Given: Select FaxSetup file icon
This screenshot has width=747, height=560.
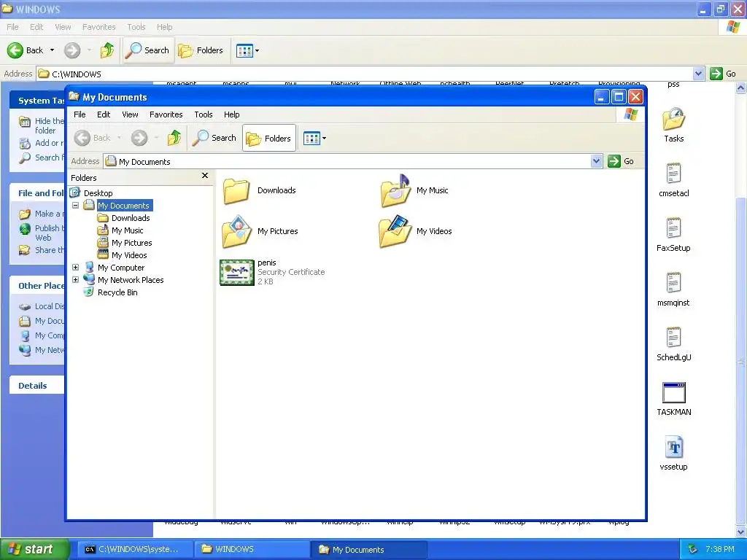Looking at the screenshot, I should (x=673, y=228).
